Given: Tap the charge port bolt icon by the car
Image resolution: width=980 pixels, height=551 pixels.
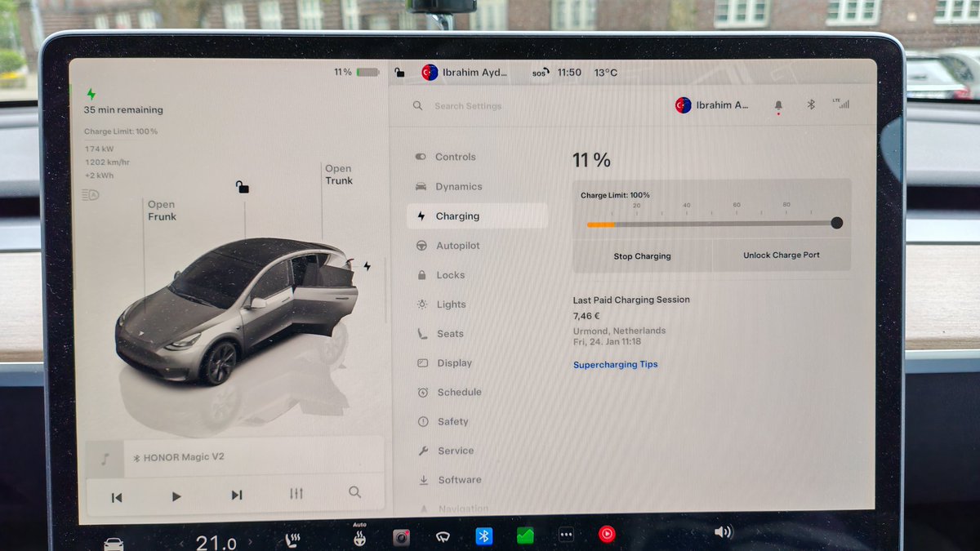Looking at the screenshot, I should pos(367,266).
